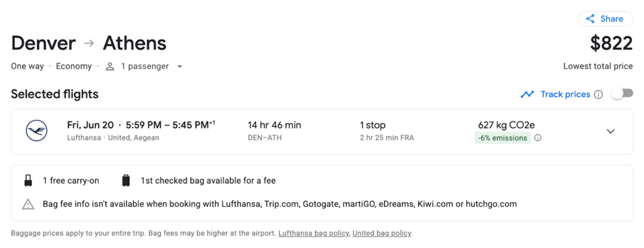Click the carry-on bag icon

pos(29,180)
